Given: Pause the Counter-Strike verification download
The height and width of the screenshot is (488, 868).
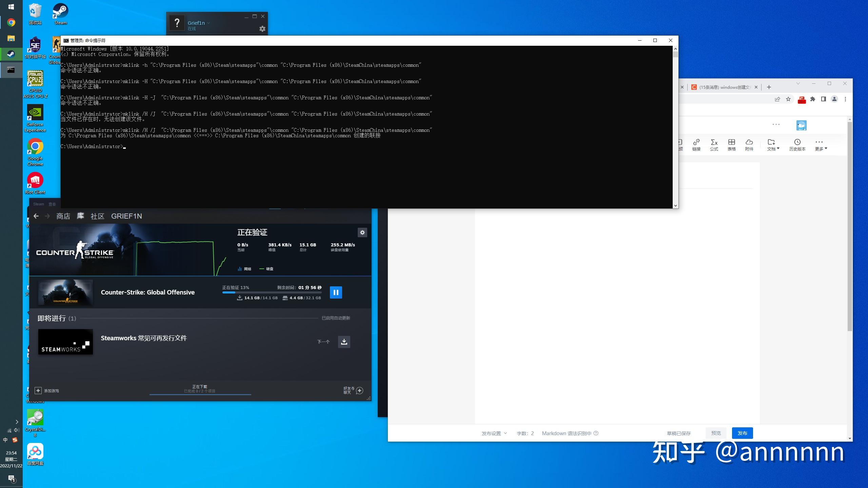Looking at the screenshot, I should [336, 292].
